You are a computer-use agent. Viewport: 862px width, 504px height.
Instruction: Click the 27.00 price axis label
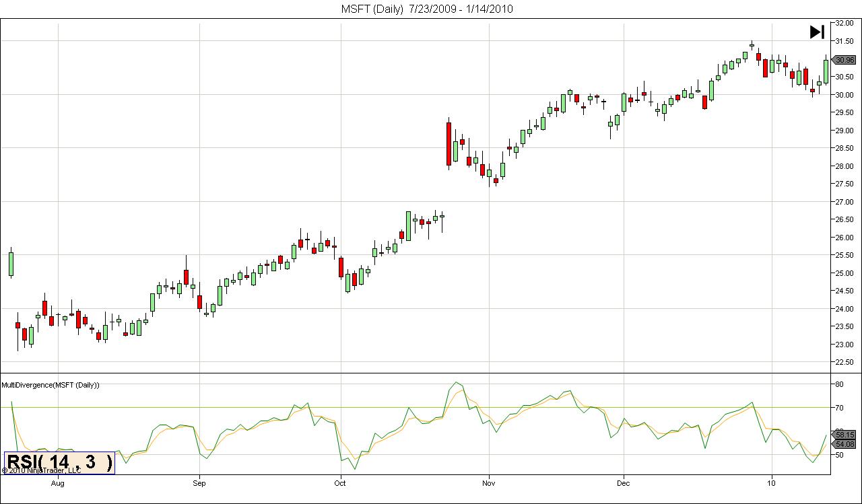pos(844,202)
